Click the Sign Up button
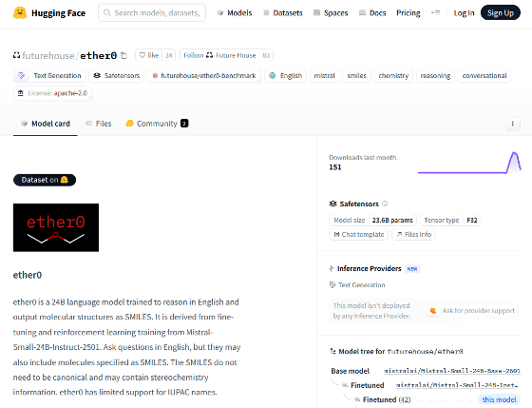This screenshot has height=408, width=532. (x=501, y=13)
